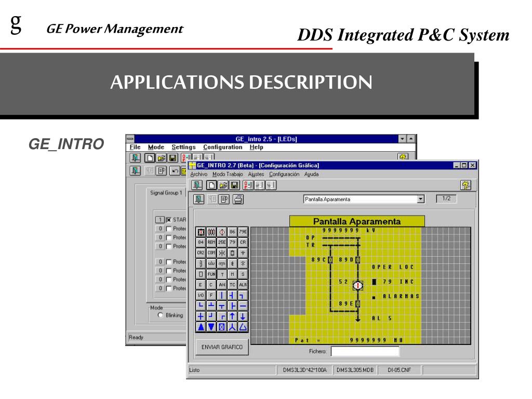Select the blue vertical line segment symbol

pyautogui.click(x=222, y=295)
